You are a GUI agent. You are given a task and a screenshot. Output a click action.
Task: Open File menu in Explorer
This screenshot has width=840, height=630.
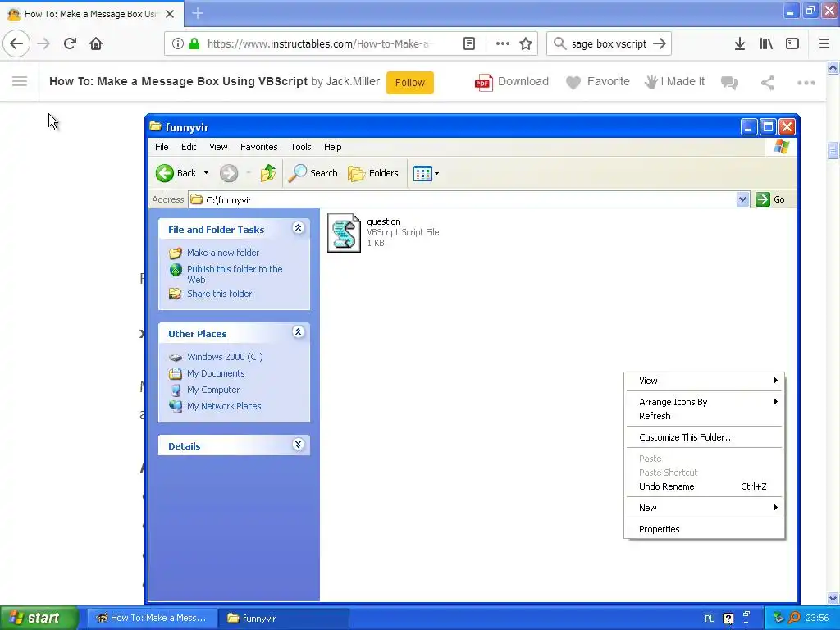point(162,147)
